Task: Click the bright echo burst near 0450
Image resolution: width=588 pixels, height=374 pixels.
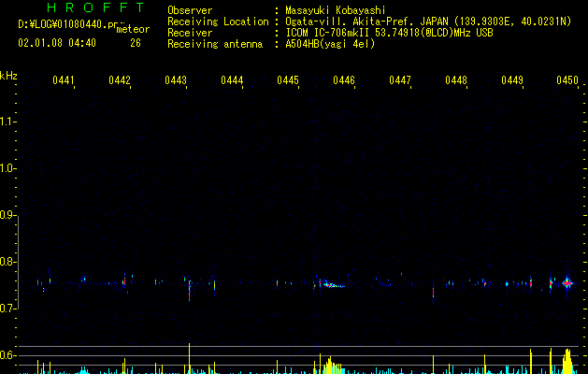Action: [x=567, y=283]
